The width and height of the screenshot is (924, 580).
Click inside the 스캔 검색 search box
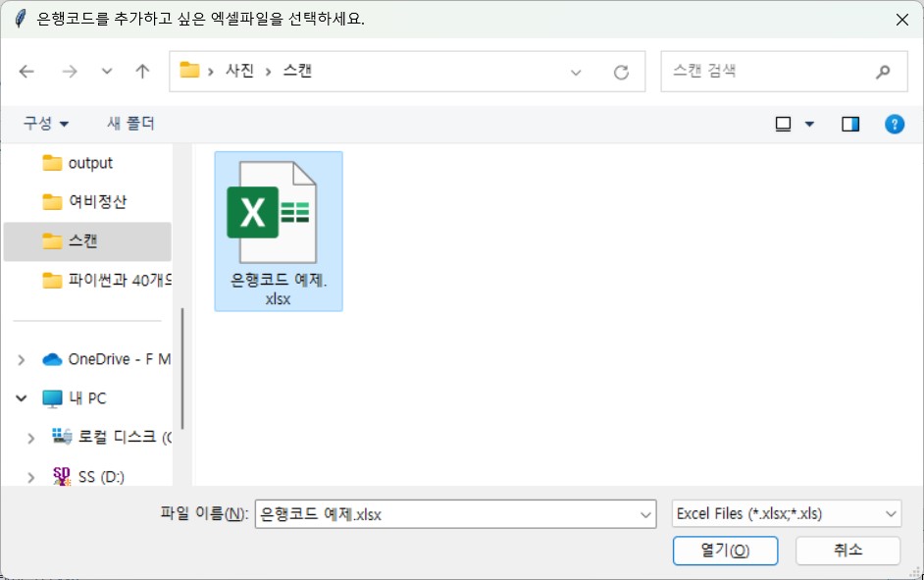tap(765, 70)
